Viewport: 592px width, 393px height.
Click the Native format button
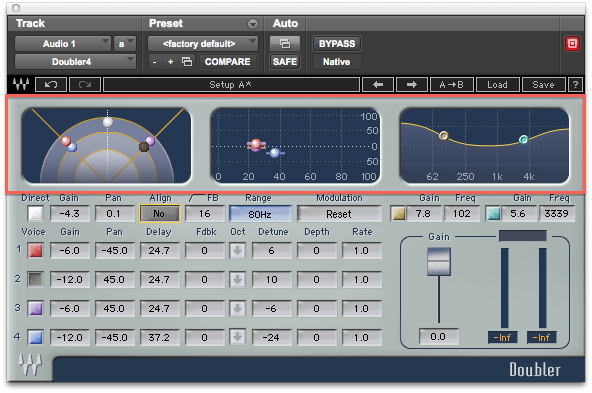(336, 62)
